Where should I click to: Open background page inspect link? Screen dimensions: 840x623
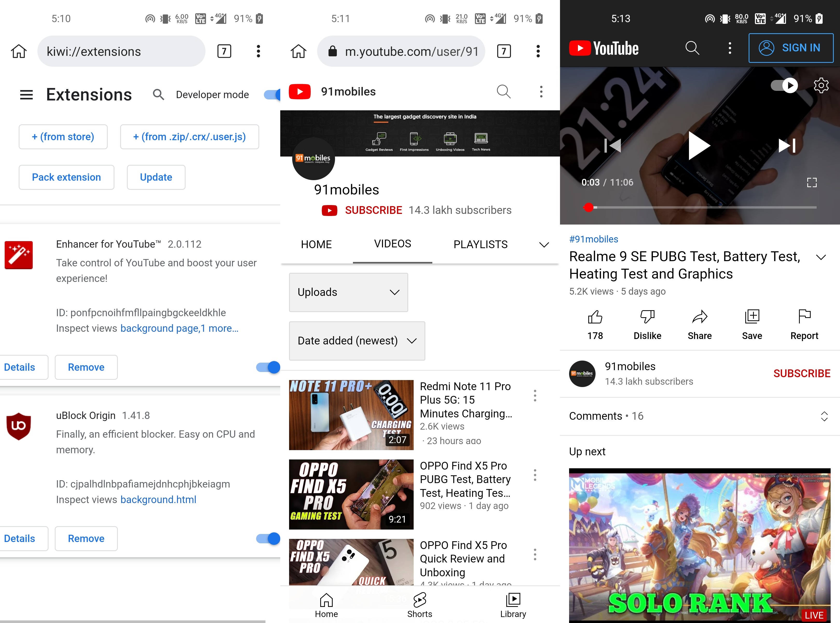point(160,328)
